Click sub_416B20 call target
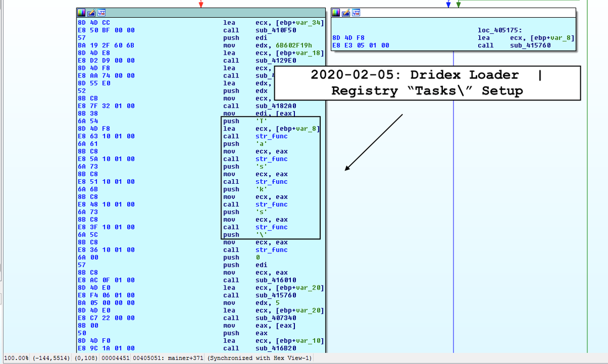This screenshot has width=608, height=364. click(276, 348)
